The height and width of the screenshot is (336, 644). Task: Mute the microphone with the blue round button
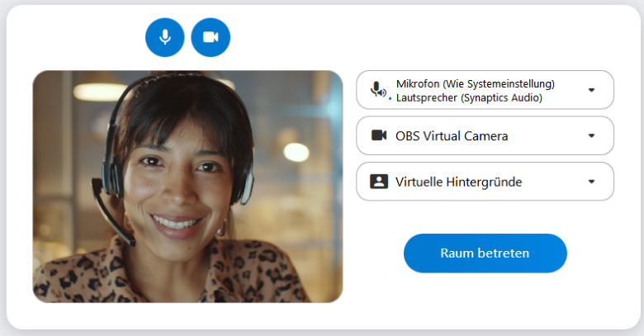point(165,37)
